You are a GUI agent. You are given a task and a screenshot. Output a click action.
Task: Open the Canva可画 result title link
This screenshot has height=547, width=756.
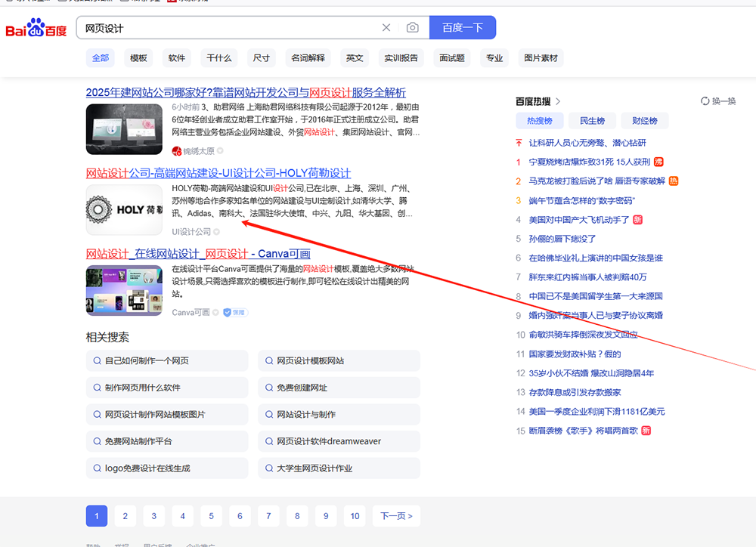point(198,253)
